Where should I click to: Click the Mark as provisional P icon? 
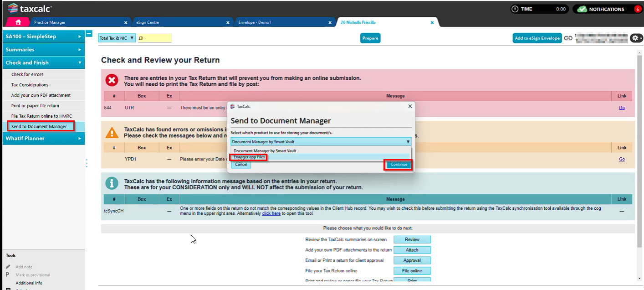point(8,275)
